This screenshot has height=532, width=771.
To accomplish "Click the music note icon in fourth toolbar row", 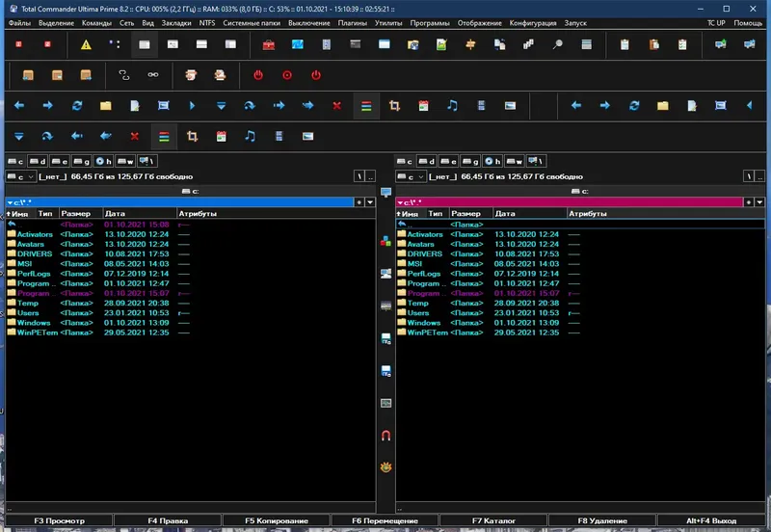I will tap(250, 136).
